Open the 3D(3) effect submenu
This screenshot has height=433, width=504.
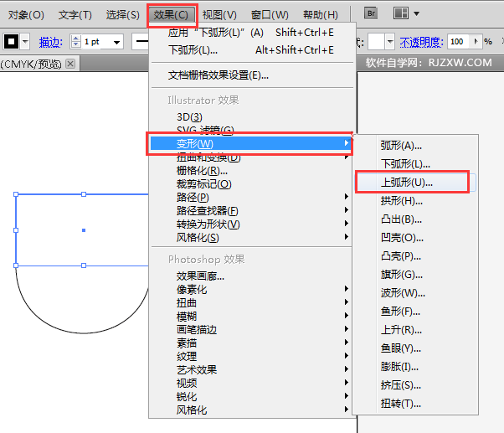tap(252, 117)
